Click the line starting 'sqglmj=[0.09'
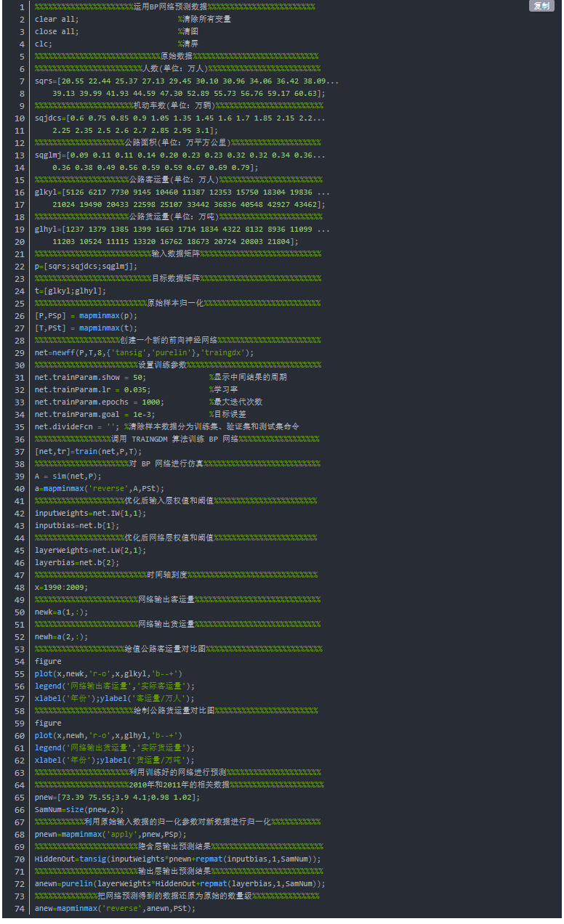 (180, 155)
